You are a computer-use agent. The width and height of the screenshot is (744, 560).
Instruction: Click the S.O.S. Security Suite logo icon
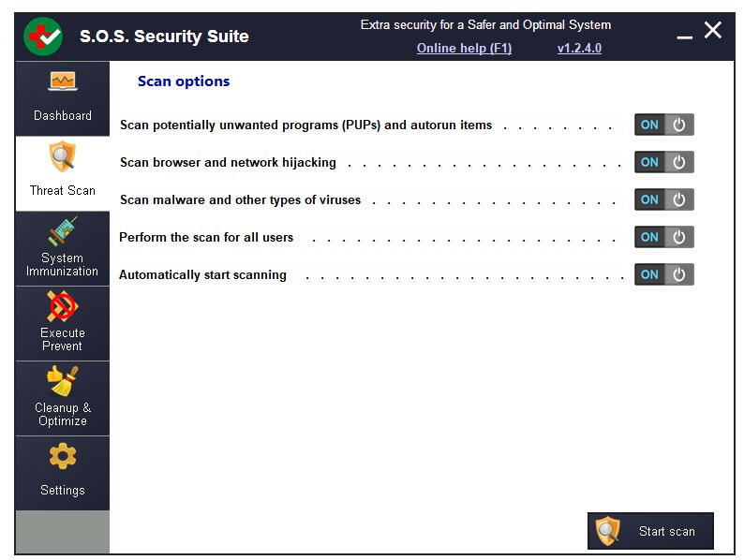[x=43, y=37]
